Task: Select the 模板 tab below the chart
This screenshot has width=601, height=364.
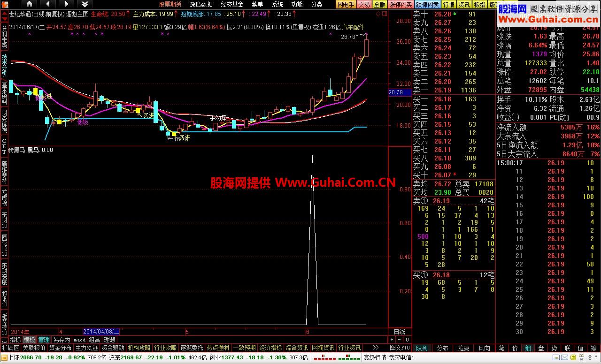Action: (x=30, y=340)
